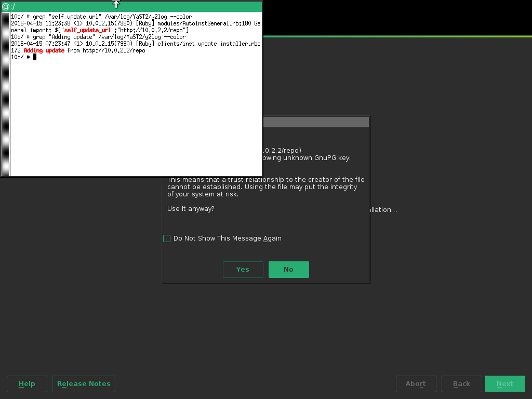Click the green progress line at top
The image size is (532, 399).
pyautogui.click(x=395, y=36)
